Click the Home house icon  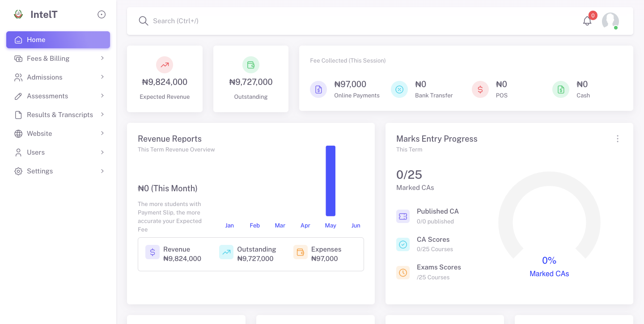18,40
